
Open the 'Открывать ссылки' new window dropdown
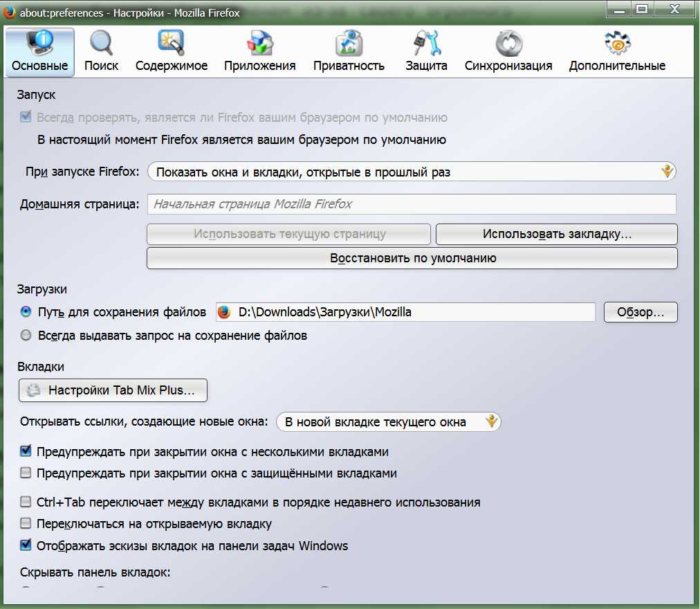[387, 421]
